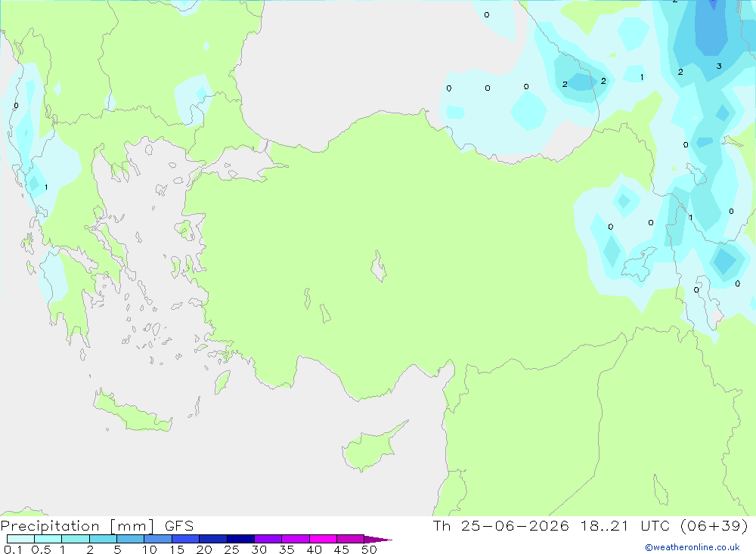
Task: Click the '45' legend scale label
Action: pyautogui.click(x=342, y=549)
